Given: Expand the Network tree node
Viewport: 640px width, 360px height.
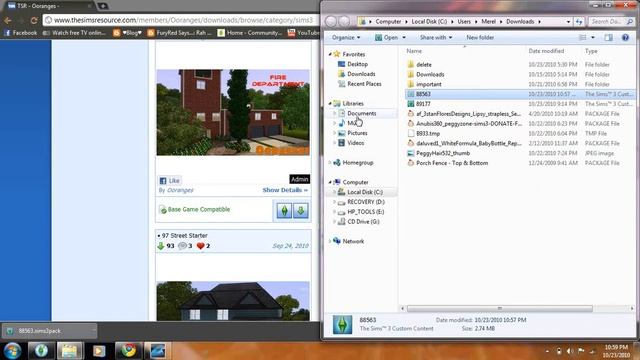Looking at the screenshot, I should (x=330, y=241).
